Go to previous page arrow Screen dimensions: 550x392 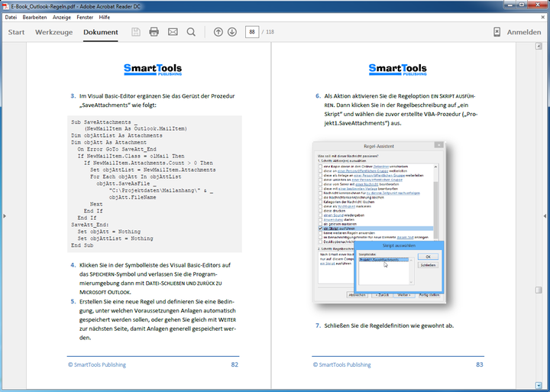(218, 32)
